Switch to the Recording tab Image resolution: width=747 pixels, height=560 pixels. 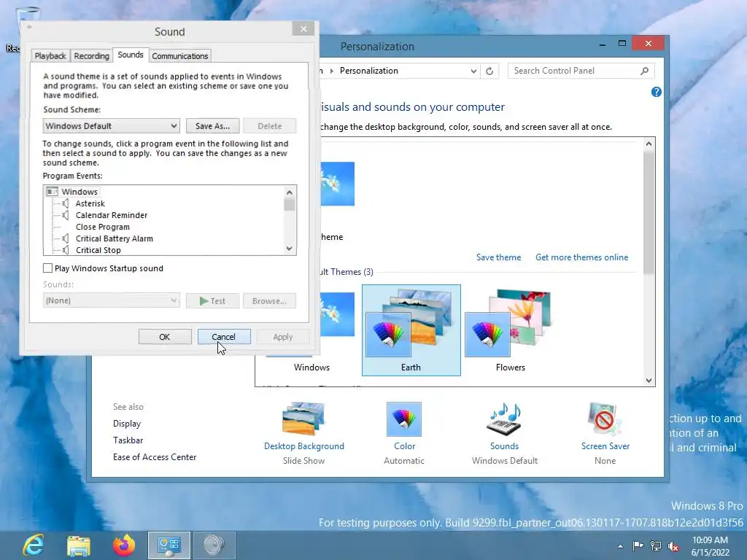point(91,55)
